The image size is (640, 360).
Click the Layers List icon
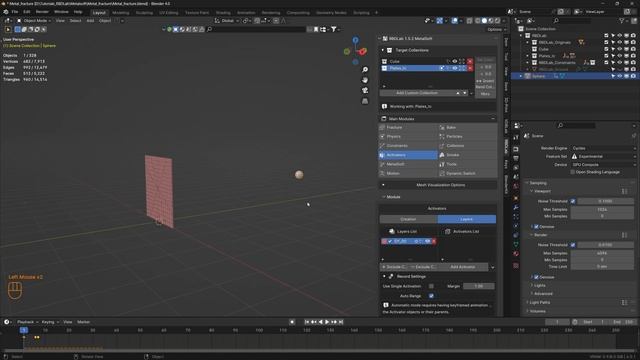click(392, 231)
